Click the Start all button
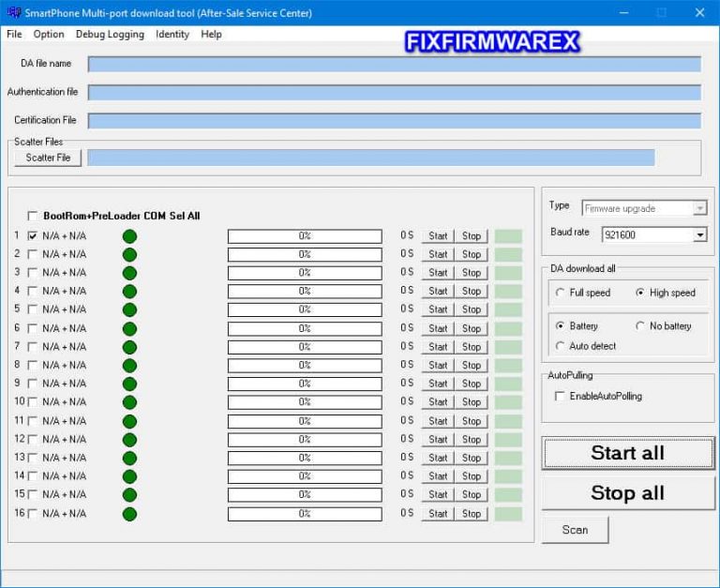 [628, 453]
